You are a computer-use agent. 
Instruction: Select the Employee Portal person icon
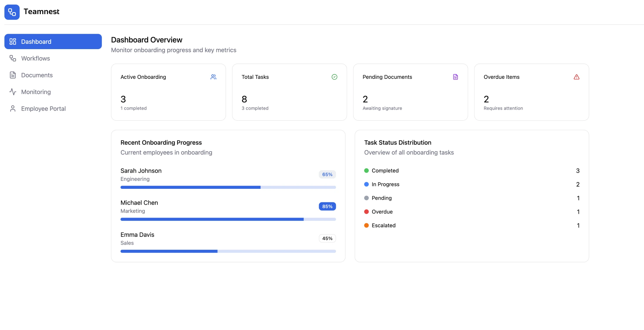pos(13,109)
